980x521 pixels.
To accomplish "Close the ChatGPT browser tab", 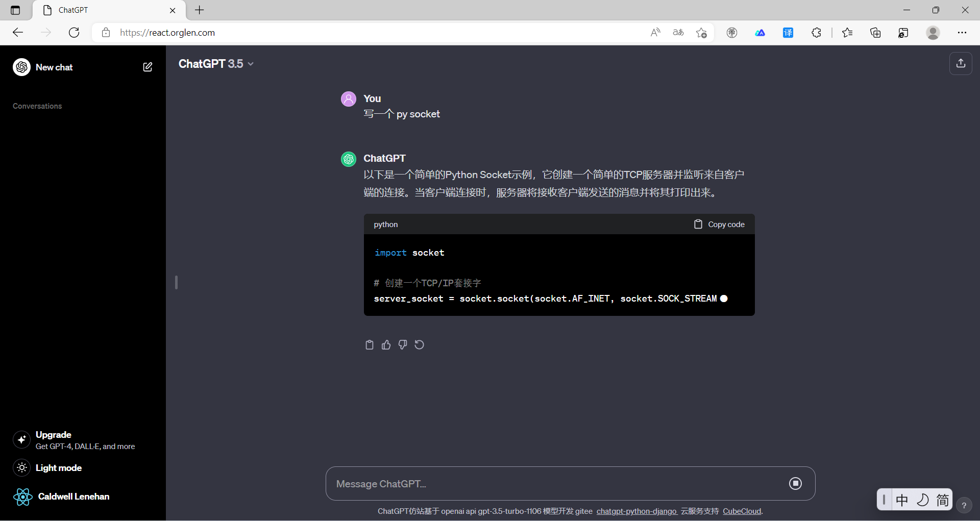I will [x=173, y=10].
